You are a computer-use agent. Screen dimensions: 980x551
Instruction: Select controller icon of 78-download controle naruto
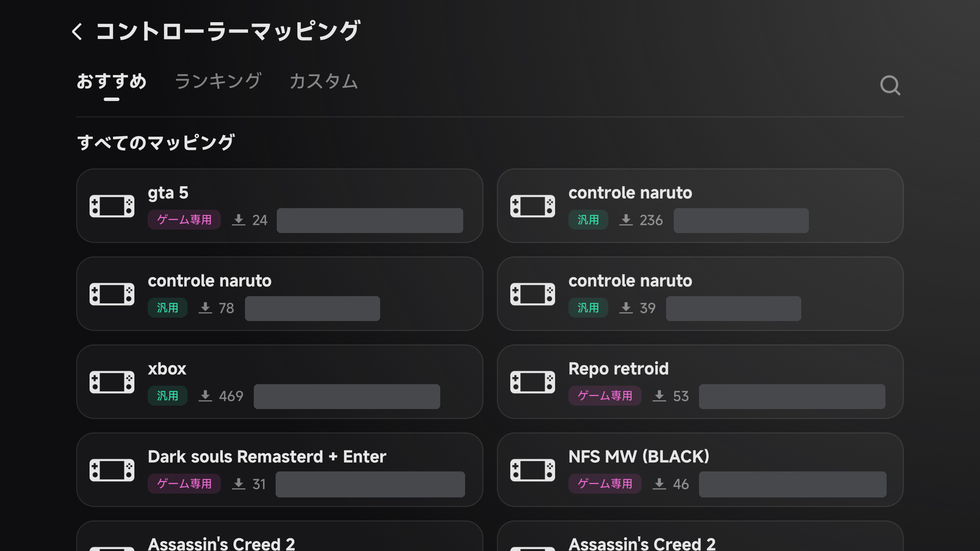click(x=112, y=294)
